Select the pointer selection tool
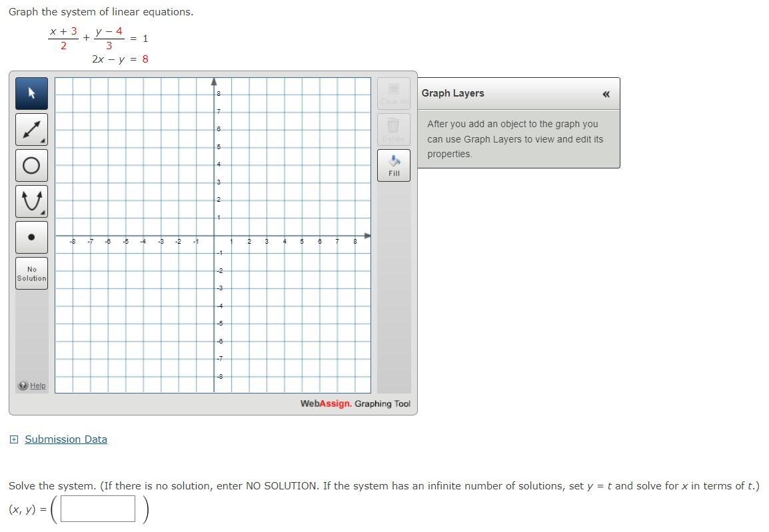Image resolution: width=769 pixels, height=532 pixels. [x=31, y=93]
